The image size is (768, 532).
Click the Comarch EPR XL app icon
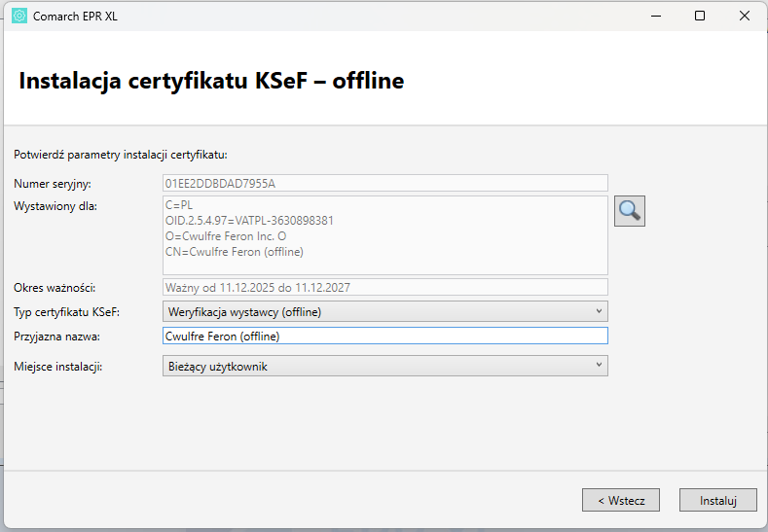(x=19, y=16)
